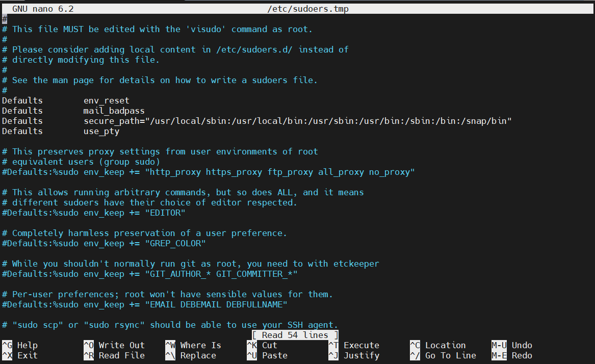The image size is (595, 364).
Task: Click the secure_path Defaults line
Action: tap(204, 121)
